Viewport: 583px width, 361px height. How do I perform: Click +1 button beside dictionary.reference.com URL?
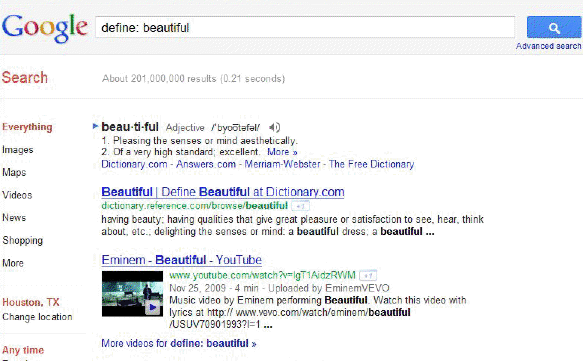(x=300, y=206)
